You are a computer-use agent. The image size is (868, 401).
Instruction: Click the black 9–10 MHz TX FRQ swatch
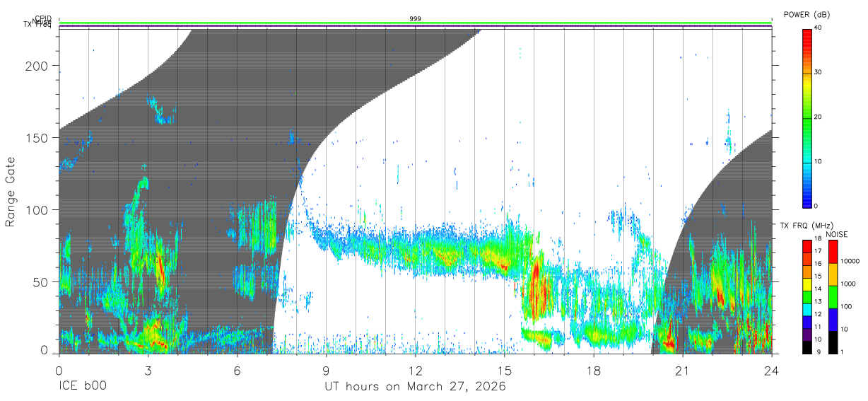coord(807,347)
